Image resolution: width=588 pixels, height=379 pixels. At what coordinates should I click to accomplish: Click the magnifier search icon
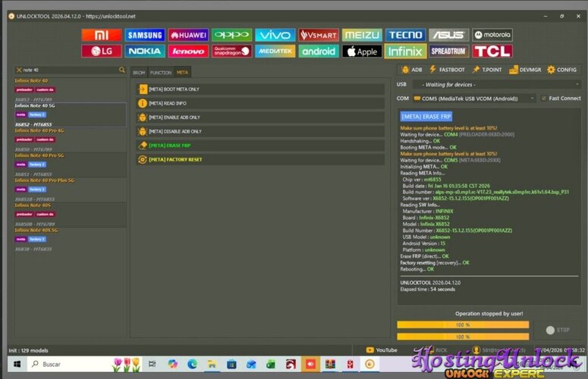(122, 70)
